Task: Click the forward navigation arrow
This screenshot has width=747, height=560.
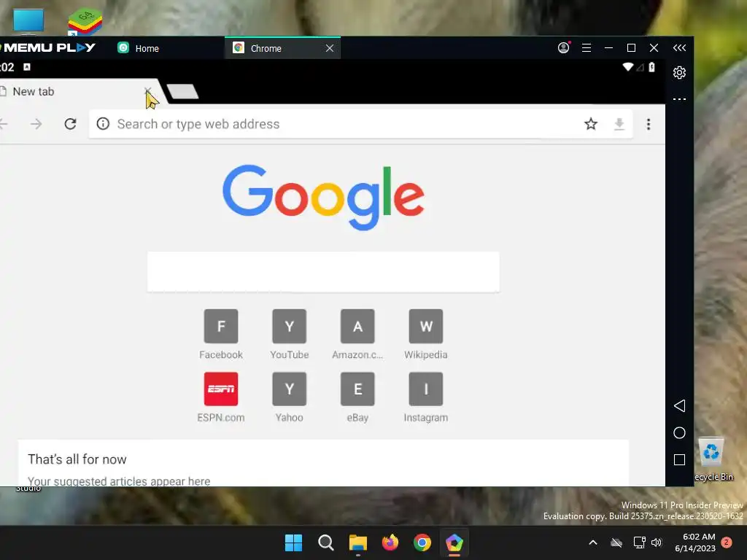Action: pos(36,124)
